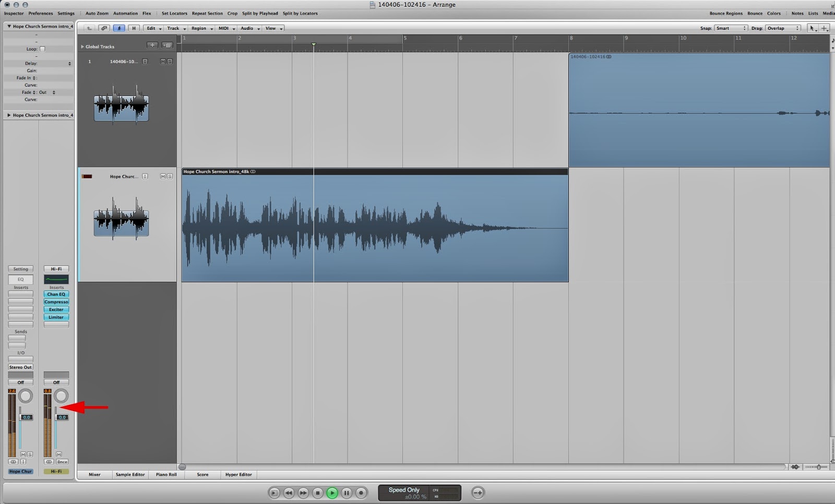Expand the lower Hope Church Sermon intro inspector
Image resolution: width=835 pixels, height=504 pixels.
point(9,115)
